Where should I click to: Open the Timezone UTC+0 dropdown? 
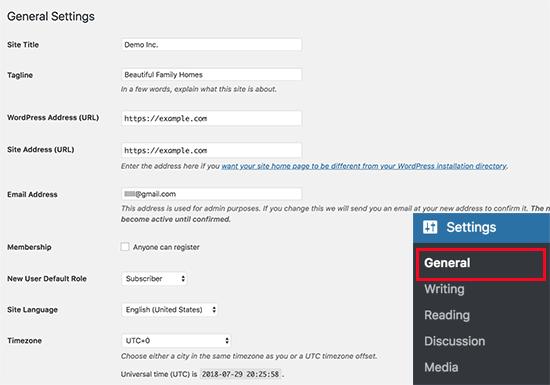[176, 340]
